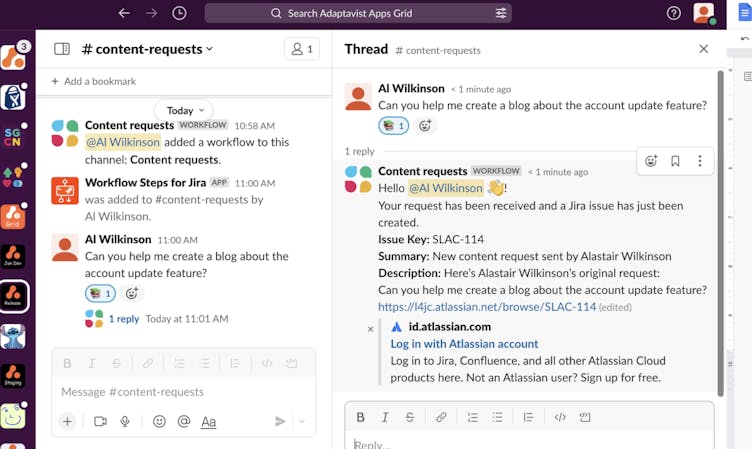Switch to the Staging workspace icon

12,376
